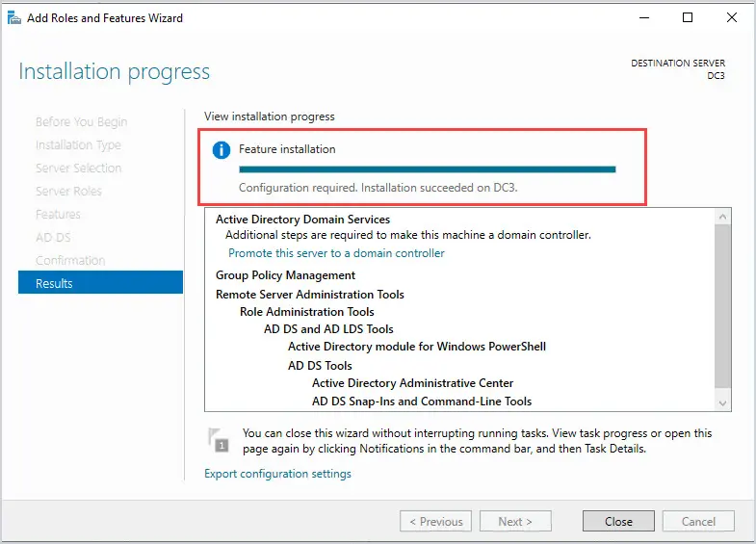Select Server Roles in wizard navigation
The height and width of the screenshot is (544, 756).
tap(68, 192)
